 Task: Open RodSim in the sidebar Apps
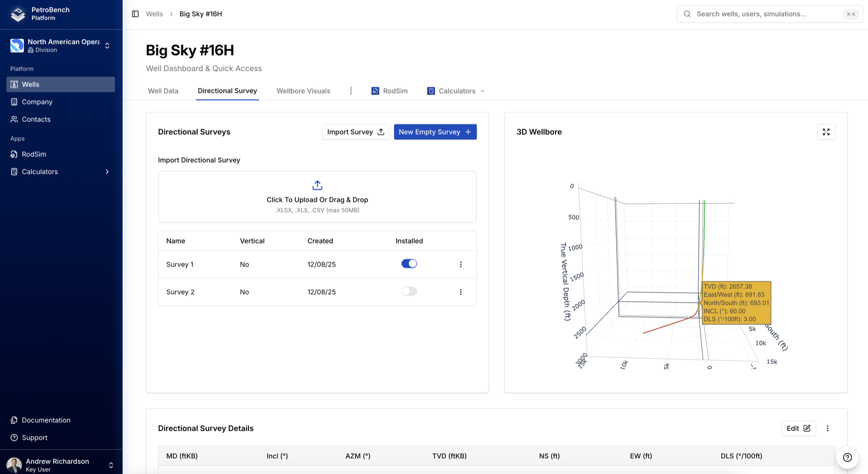click(x=61, y=154)
